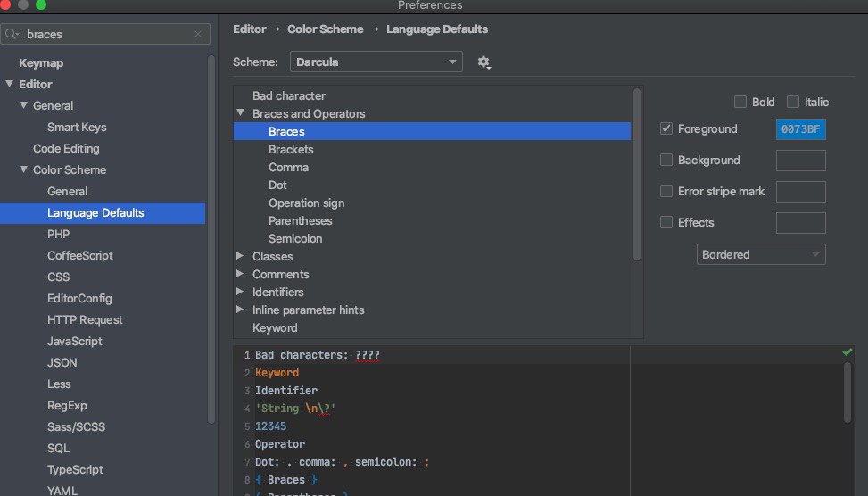Click the search magnifier icon
Image resolution: width=868 pixels, height=496 pixels.
(13, 35)
